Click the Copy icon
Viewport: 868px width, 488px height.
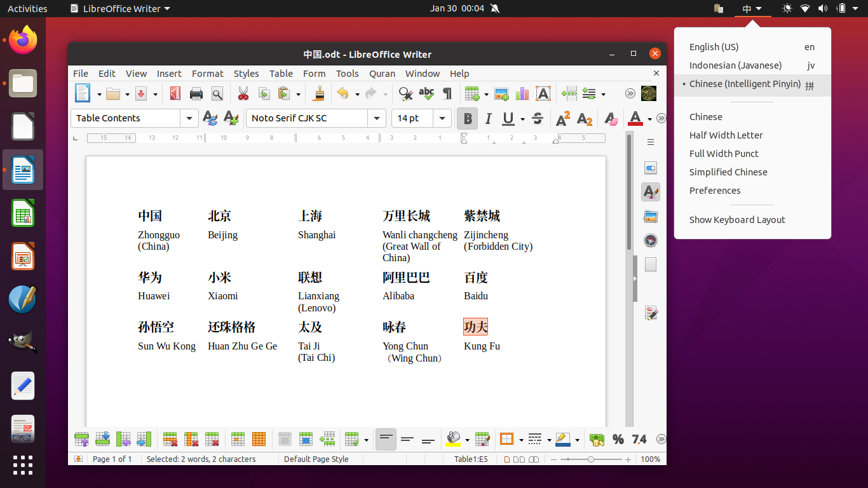click(x=264, y=94)
